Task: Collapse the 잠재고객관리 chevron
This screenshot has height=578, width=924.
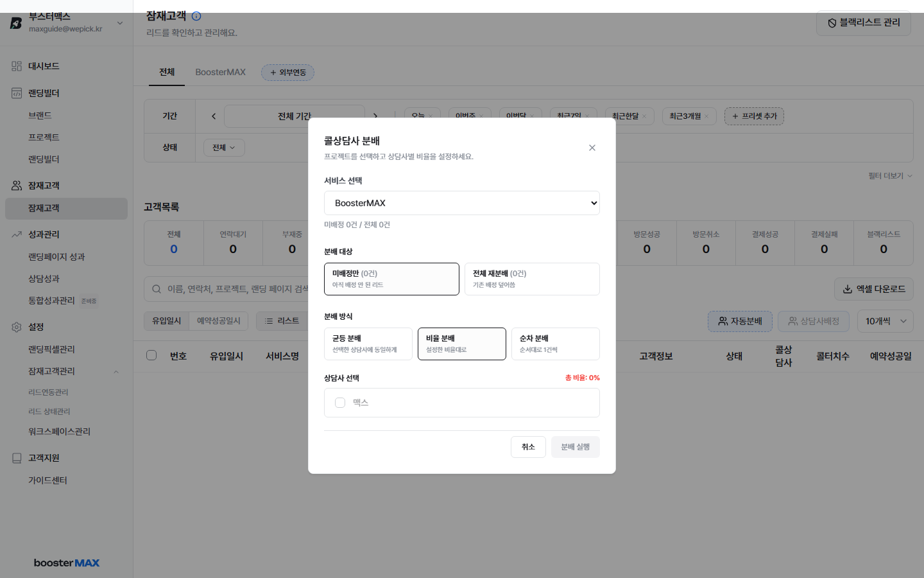Action: click(116, 372)
